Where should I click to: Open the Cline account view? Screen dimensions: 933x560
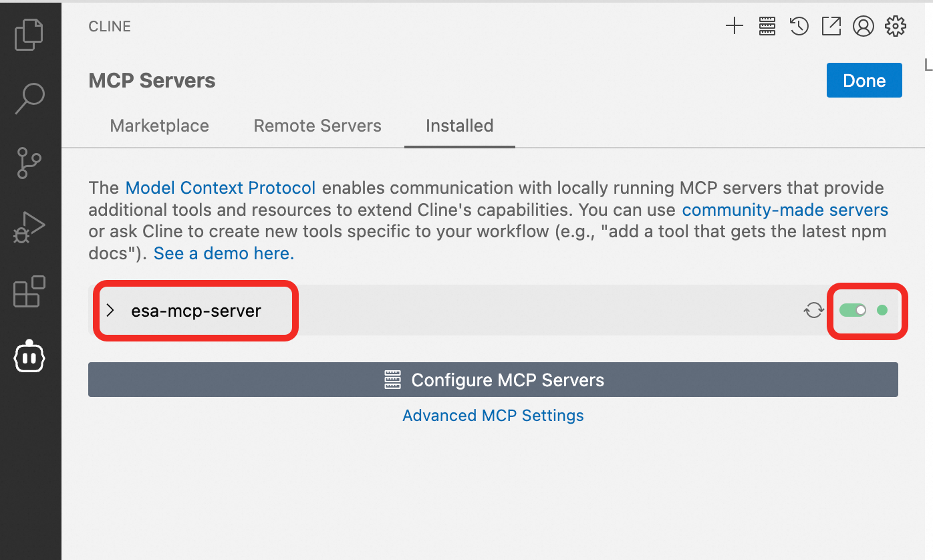click(x=863, y=26)
